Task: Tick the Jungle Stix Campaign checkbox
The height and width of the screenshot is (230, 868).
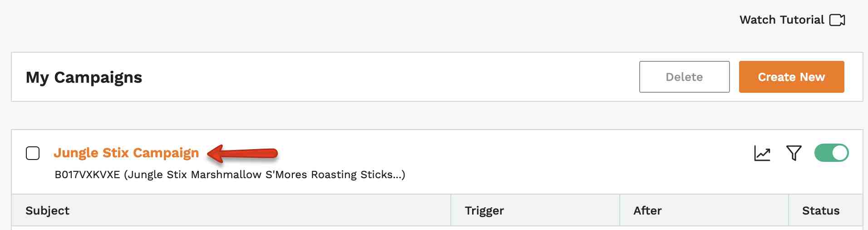Action: [x=33, y=153]
